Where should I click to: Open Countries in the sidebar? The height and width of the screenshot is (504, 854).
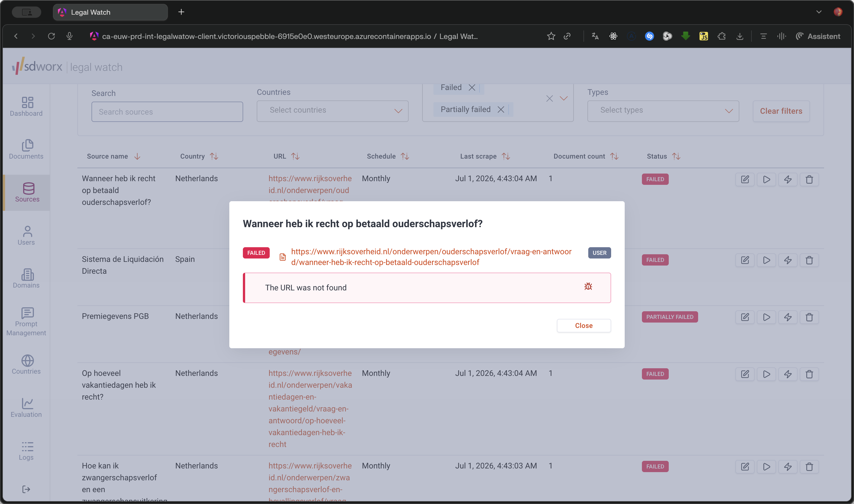coord(26,364)
